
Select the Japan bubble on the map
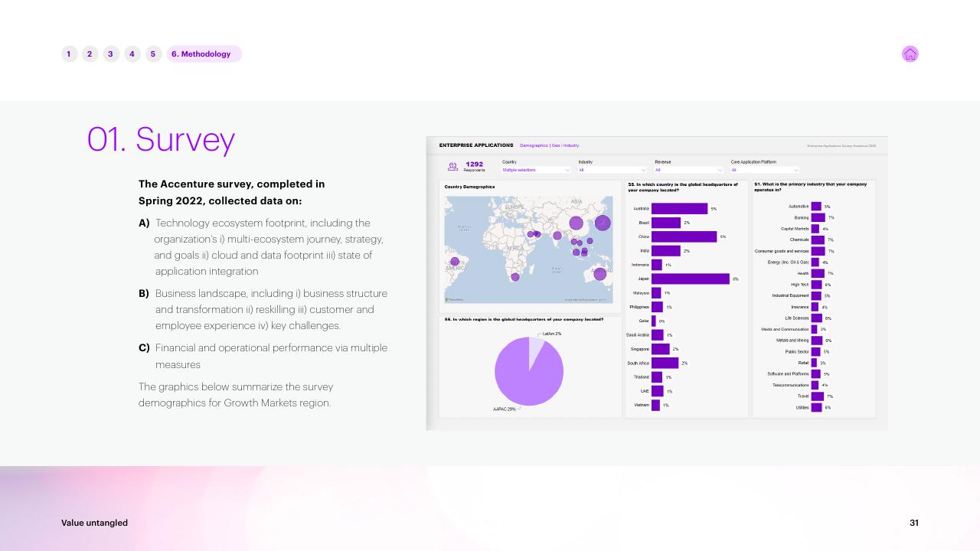[x=603, y=223]
